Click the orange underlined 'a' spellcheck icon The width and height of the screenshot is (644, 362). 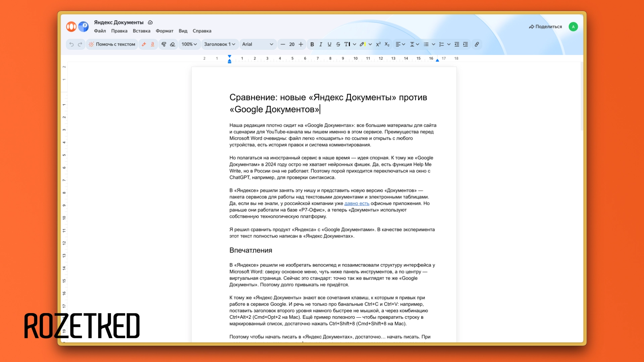153,44
